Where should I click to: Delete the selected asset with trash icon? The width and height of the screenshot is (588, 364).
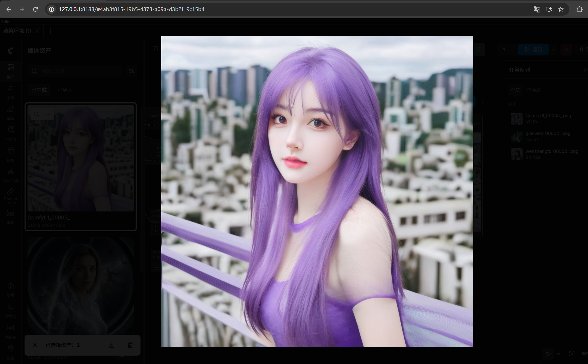point(130,345)
